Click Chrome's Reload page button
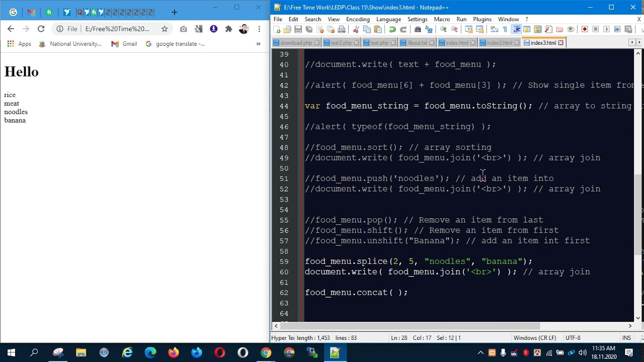644x362 pixels. (x=41, y=29)
